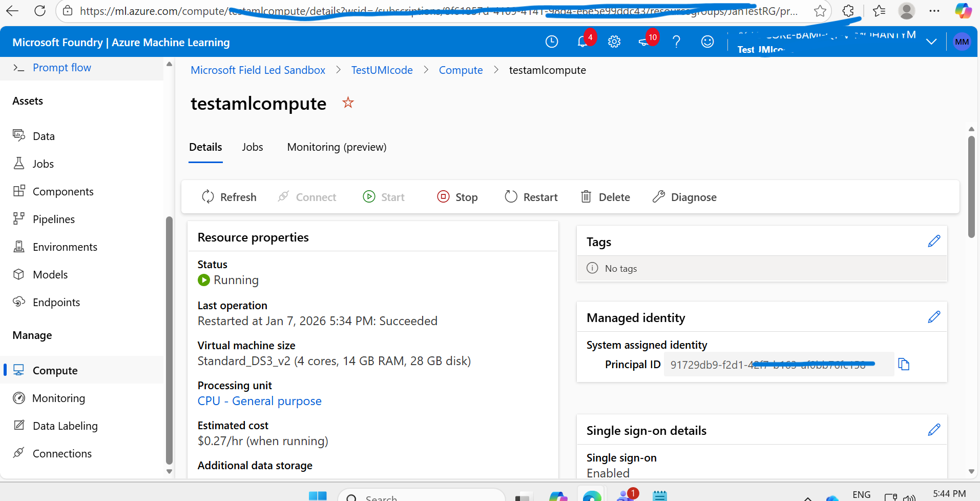The image size is (980, 501).
Task: Open the taskbar clock showing 5:44 PM
Action: (949, 494)
